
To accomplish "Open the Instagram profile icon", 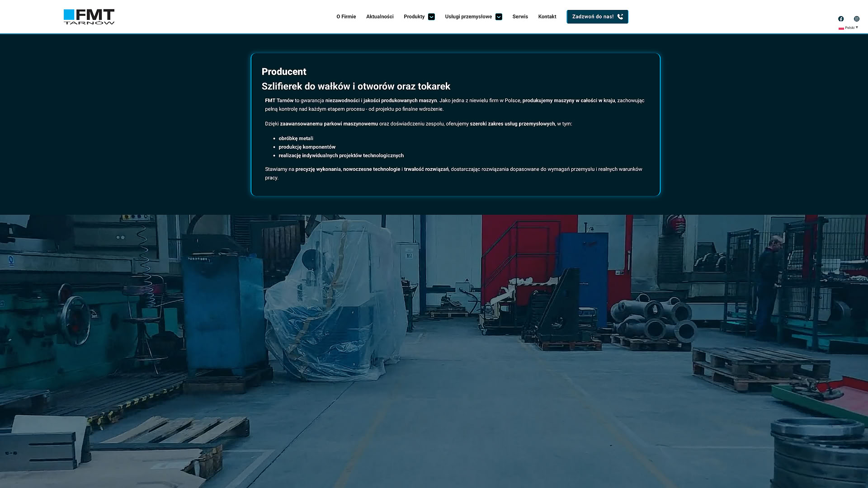I will (x=856, y=19).
